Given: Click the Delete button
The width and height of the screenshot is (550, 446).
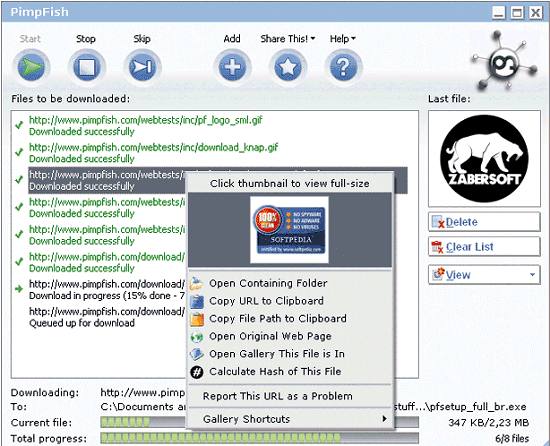Looking at the screenshot, I should [484, 222].
